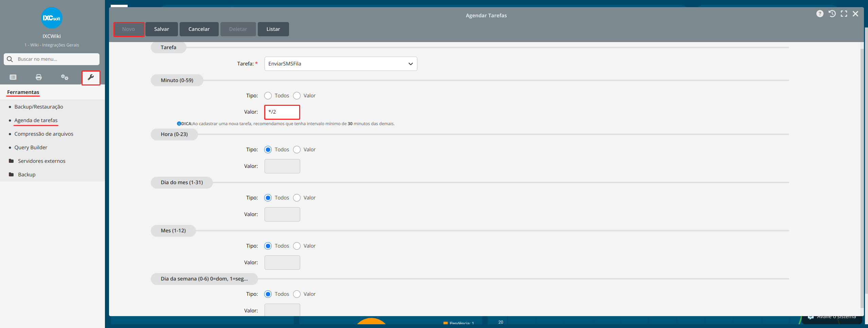Viewport: 868px width, 328px height.
Task: Select Valor for Mes type
Action: coord(297,246)
